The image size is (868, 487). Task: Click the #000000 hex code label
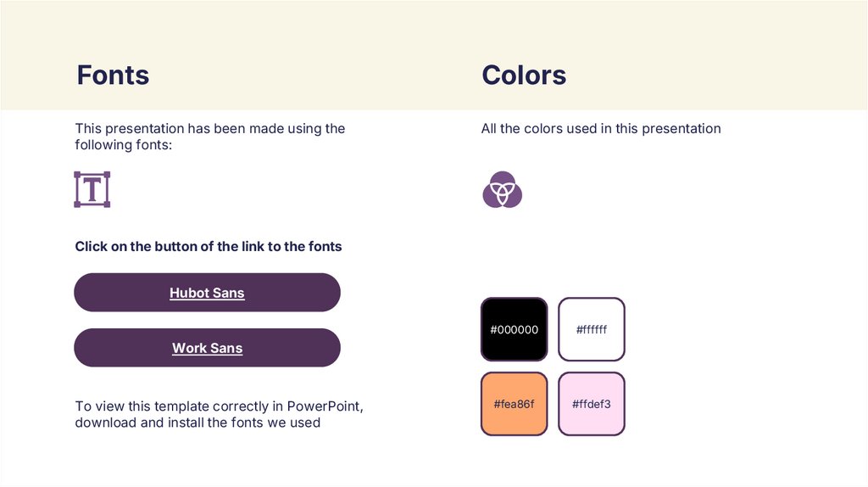tap(515, 329)
